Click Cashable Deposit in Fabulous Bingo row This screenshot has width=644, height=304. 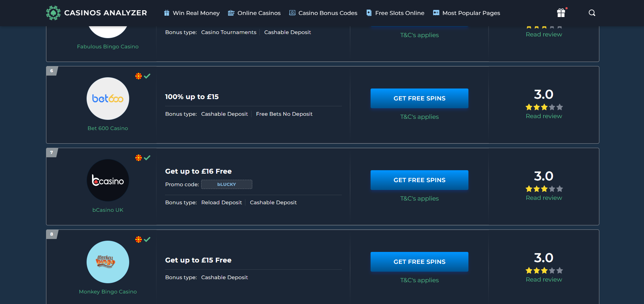pos(287,32)
